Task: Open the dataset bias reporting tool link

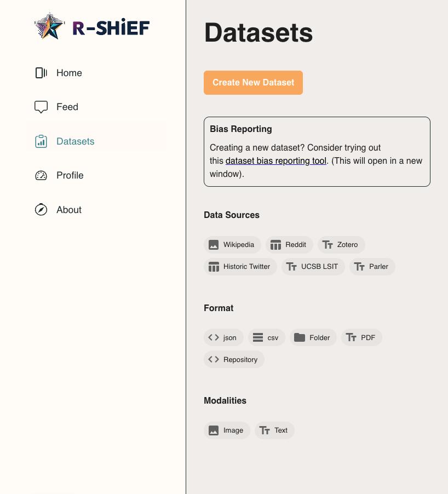Action: click(x=275, y=160)
